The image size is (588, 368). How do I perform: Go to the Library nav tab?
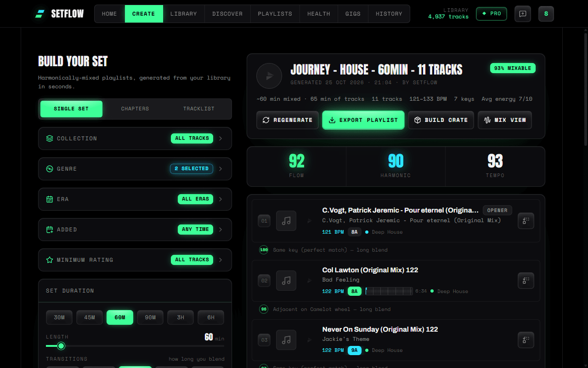point(183,14)
